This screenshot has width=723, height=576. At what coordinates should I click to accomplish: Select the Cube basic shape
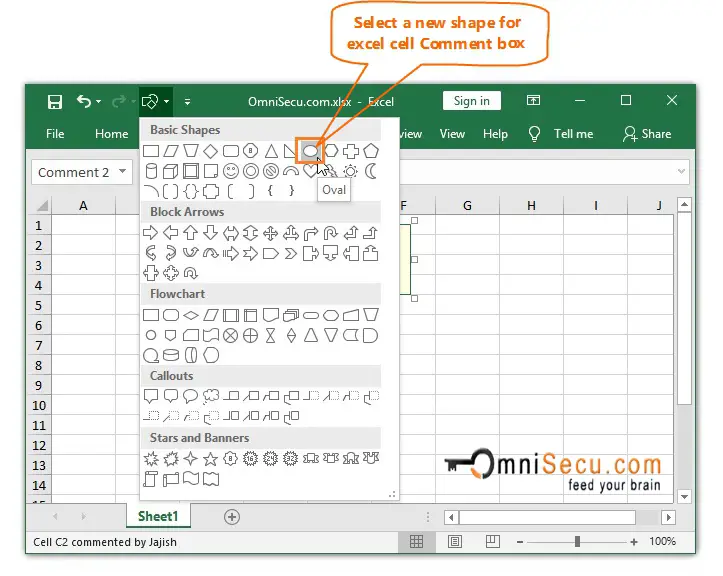171,171
